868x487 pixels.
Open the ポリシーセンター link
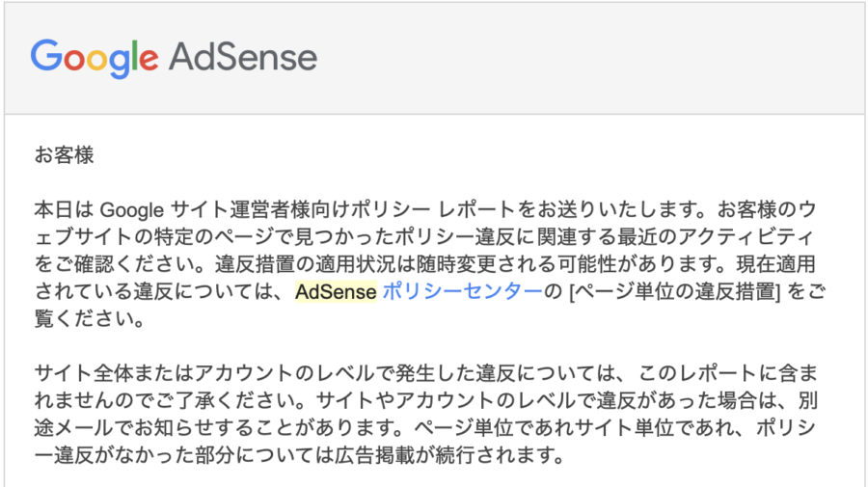pyautogui.click(x=462, y=291)
